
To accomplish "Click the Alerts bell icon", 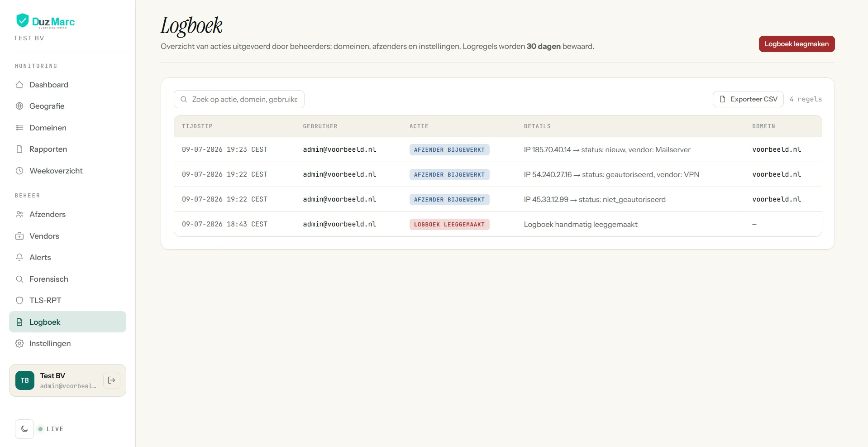I will tap(19, 257).
